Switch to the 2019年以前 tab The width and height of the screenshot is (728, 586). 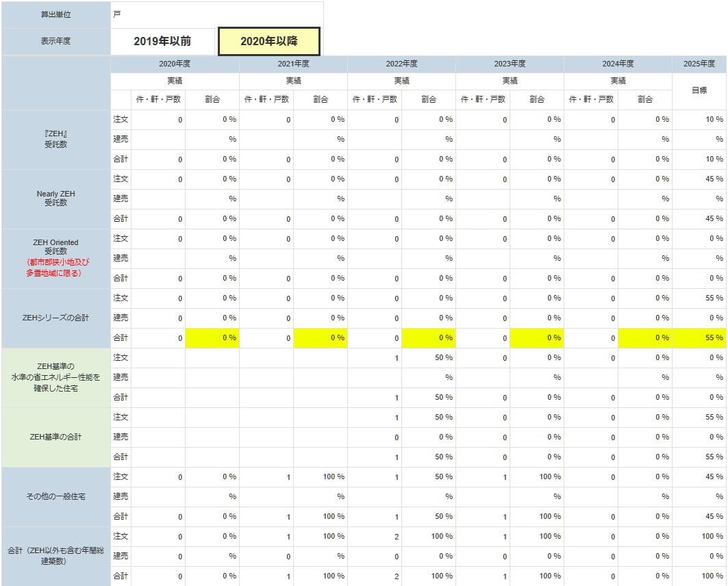click(162, 42)
